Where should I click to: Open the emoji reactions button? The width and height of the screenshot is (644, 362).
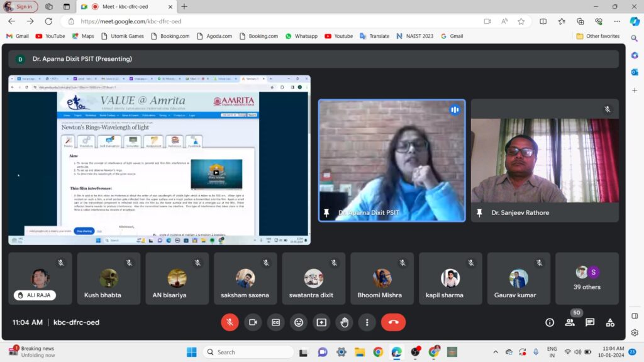(x=299, y=322)
